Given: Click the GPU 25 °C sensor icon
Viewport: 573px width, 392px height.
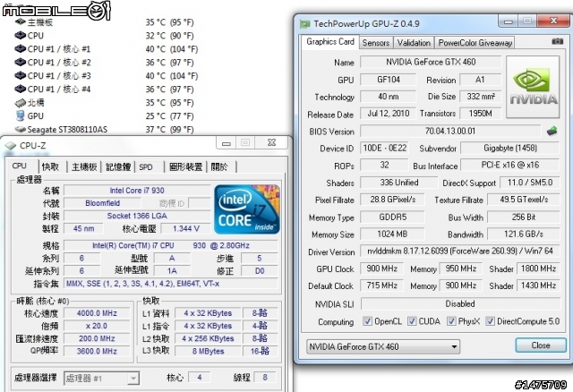Looking at the screenshot, I should [x=20, y=115].
